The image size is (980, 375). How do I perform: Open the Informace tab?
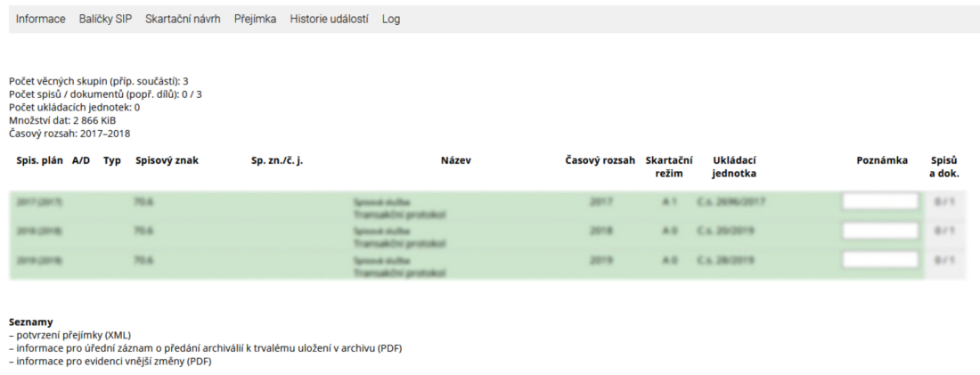(41, 20)
